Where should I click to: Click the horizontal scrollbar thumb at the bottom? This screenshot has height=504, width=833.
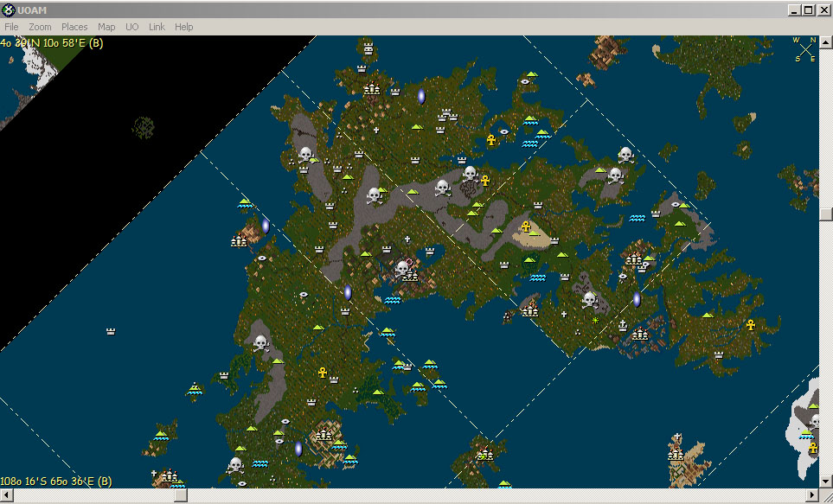tap(180, 495)
